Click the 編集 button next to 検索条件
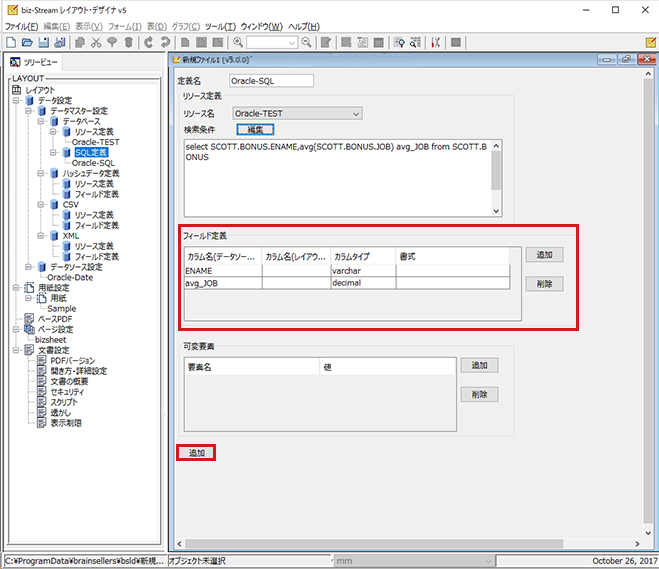 tap(255, 129)
